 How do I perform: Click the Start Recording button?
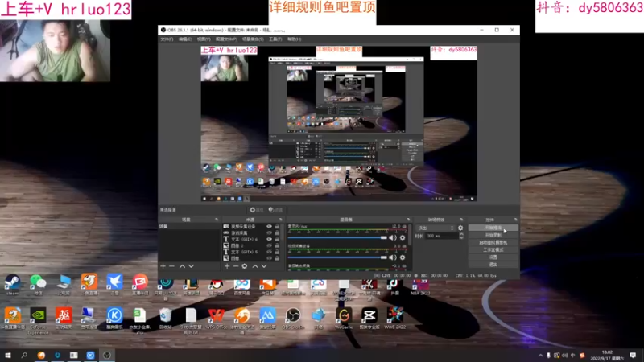pyautogui.click(x=493, y=235)
